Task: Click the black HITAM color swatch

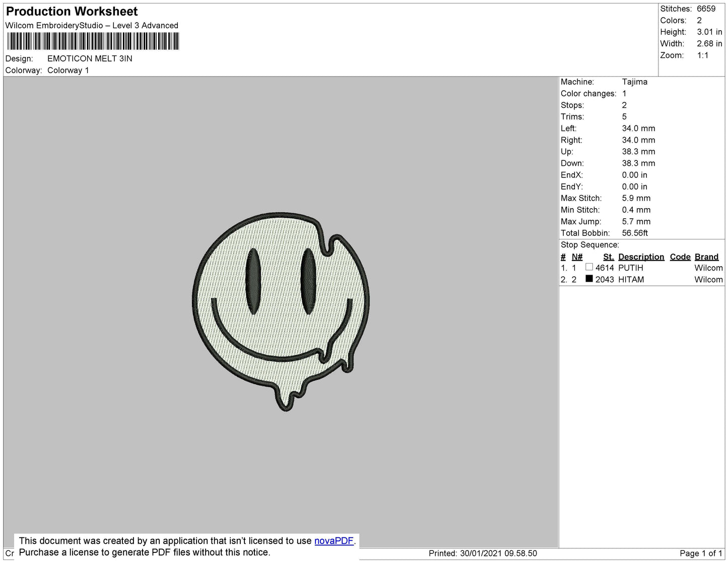Action: coord(589,279)
